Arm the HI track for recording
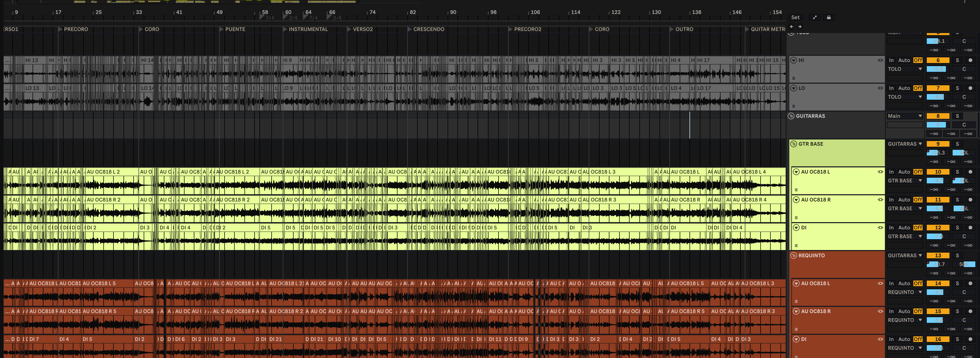 point(970,60)
